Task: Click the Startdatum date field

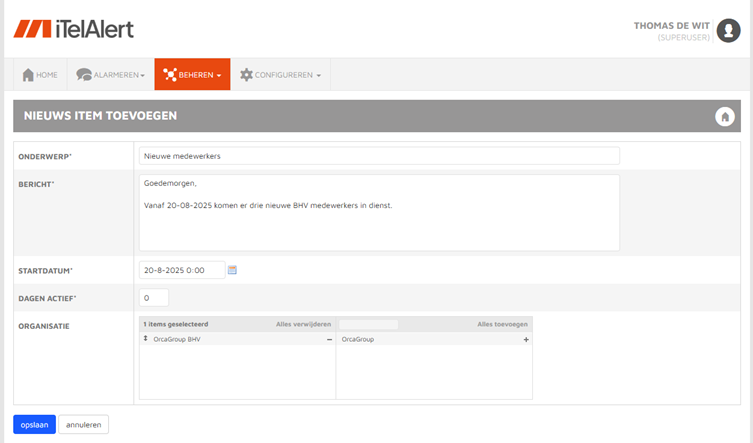Action: pyautogui.click(x=182, y=270)
